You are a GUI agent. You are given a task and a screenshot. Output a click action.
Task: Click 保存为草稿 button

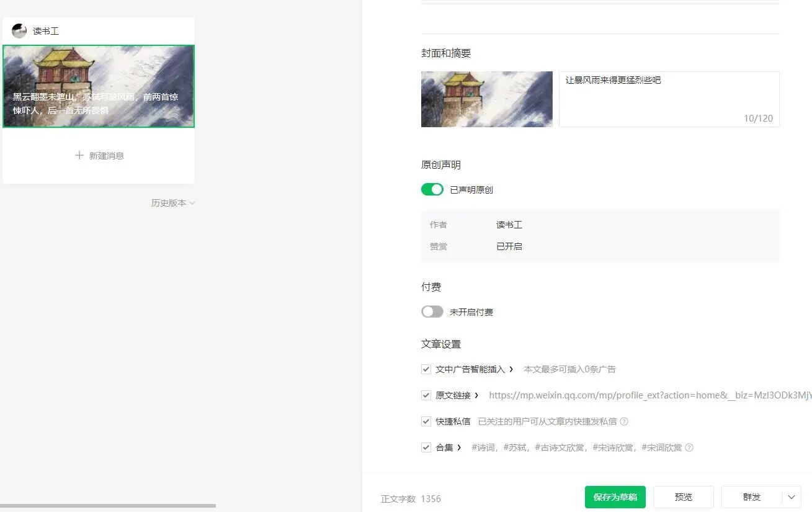[615, 497]
